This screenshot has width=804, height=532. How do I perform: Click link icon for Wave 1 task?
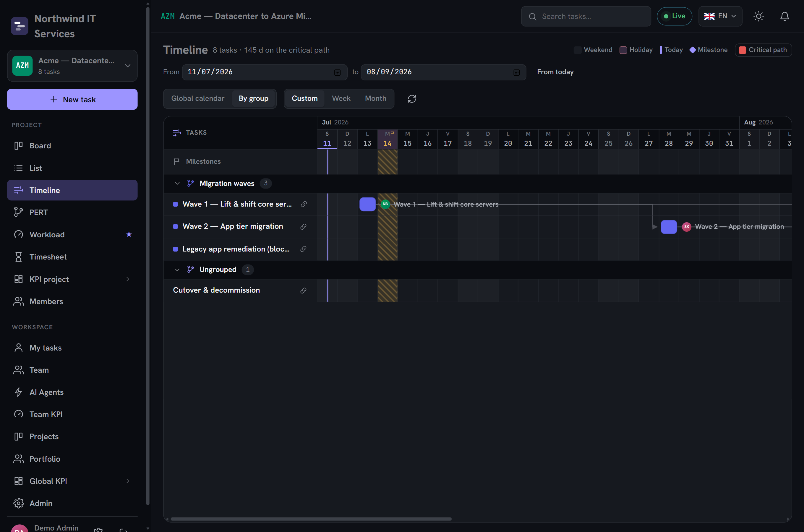coord(304,204)
